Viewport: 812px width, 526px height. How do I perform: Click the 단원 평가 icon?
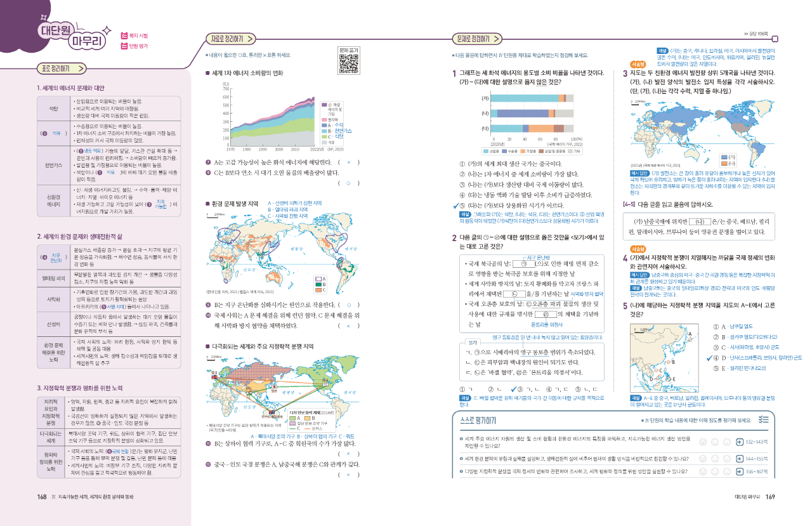pos(124,46)
